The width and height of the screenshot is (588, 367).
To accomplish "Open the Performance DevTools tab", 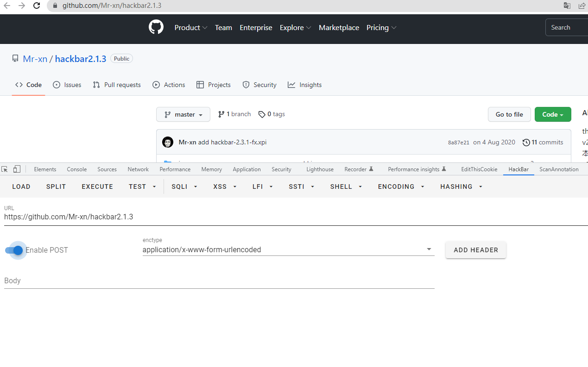I will 175,169.
